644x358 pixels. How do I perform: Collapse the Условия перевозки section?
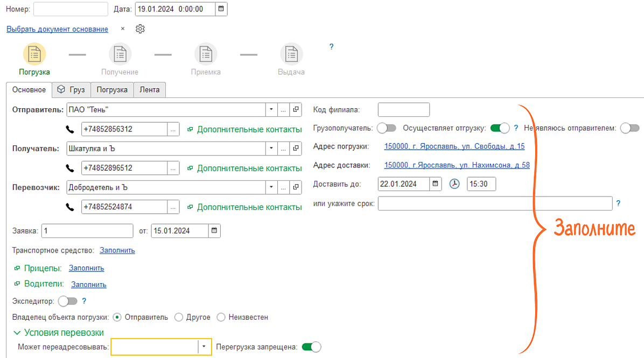tap(17, 333)
